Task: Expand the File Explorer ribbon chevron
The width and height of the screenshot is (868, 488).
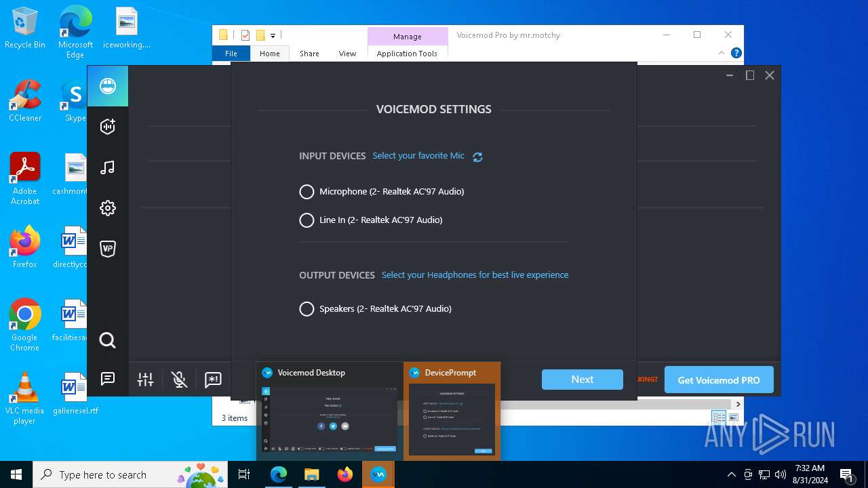Action: (722, 53)
